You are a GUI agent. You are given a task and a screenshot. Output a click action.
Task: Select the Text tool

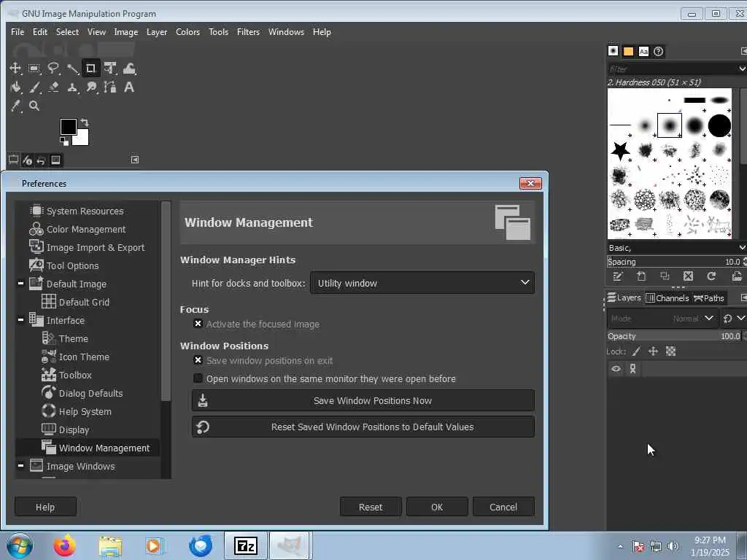(128, 87)
